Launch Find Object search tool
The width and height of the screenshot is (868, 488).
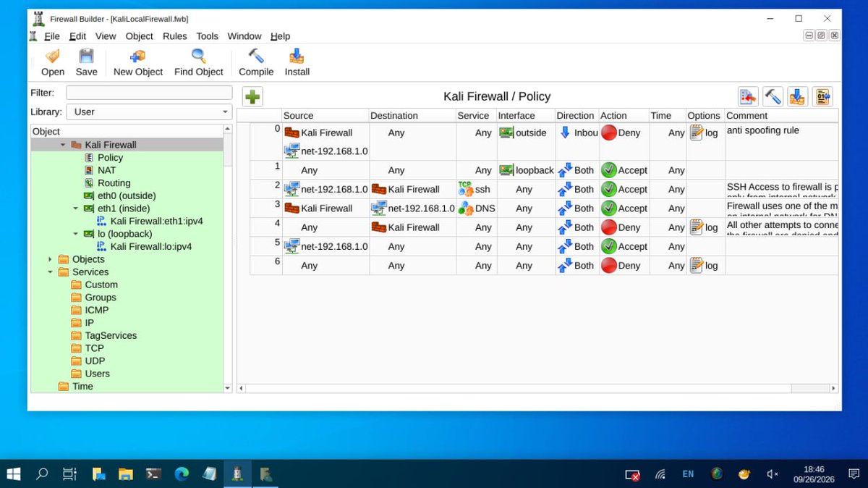[x=199, y=62]
